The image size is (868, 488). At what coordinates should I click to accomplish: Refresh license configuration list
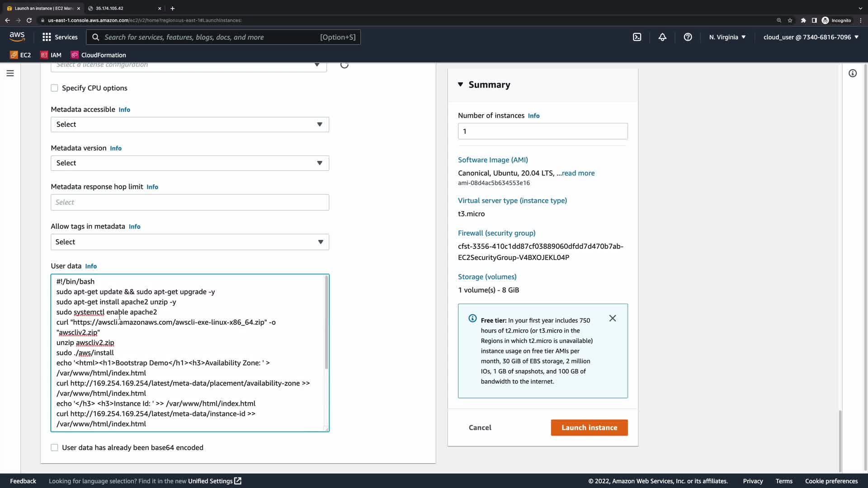(x=344, y=65)
